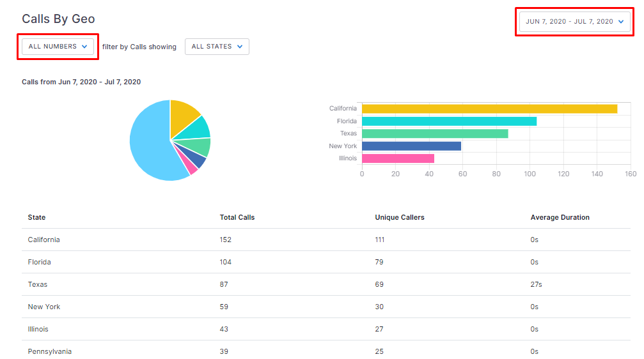
Task: Click the Average Duration column header
Action: click(560, 217)
